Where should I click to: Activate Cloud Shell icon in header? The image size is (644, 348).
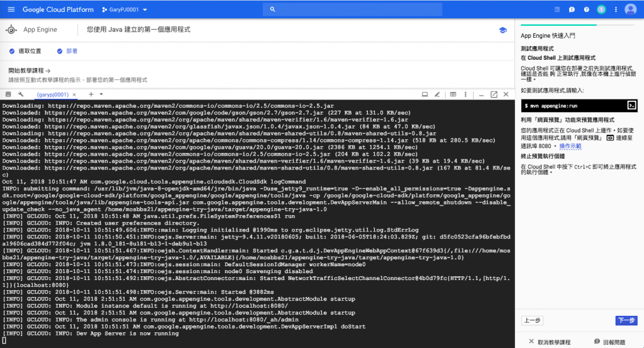pos(557,9)
